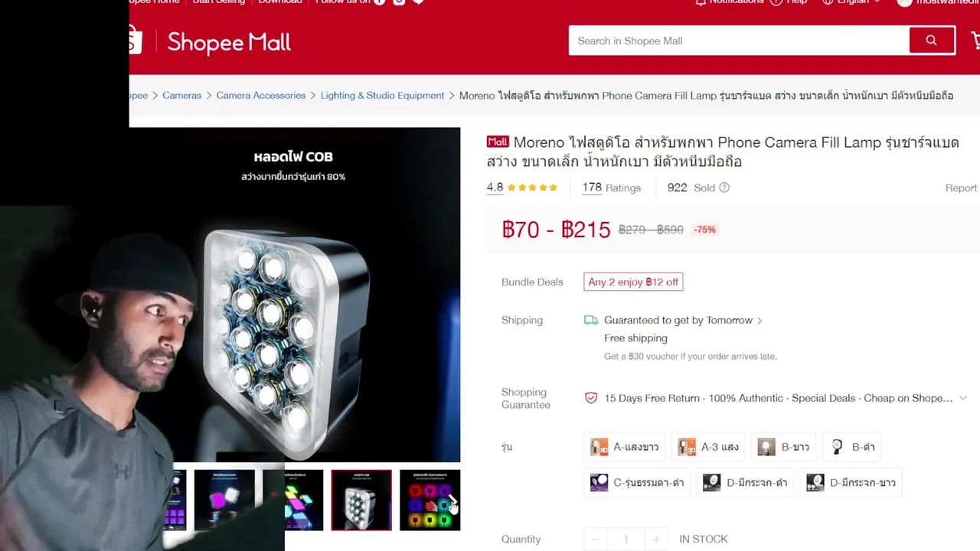Click the help icon next to Sold
The width and height of the screenshot is (980, 551).
[x=724, y=187]
